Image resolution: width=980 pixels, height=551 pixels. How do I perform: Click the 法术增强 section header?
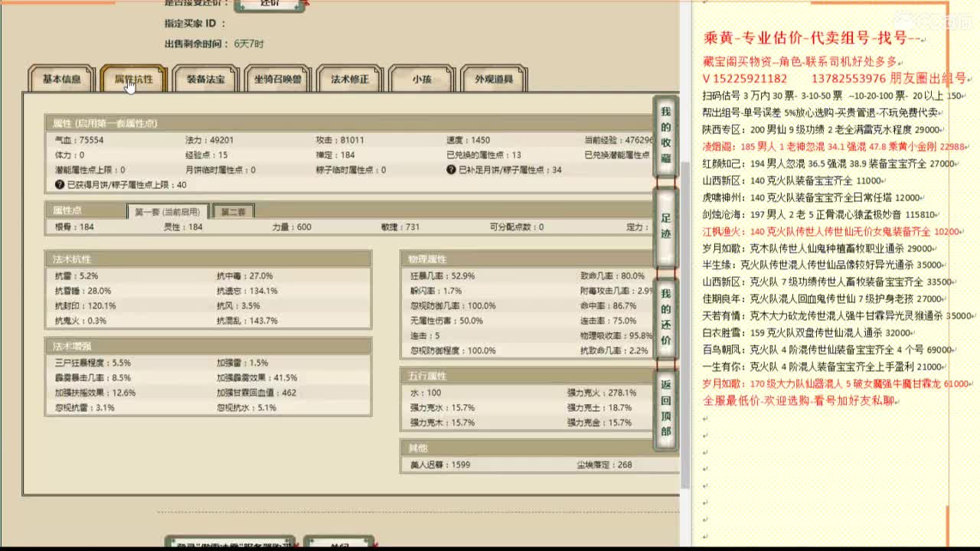(208, 346)
